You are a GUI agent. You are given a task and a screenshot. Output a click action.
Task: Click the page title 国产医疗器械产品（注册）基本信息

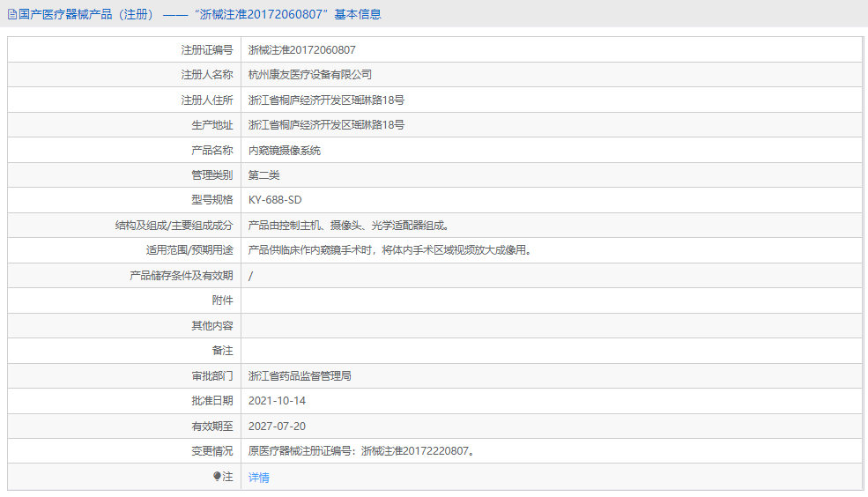tap(200, 14)
